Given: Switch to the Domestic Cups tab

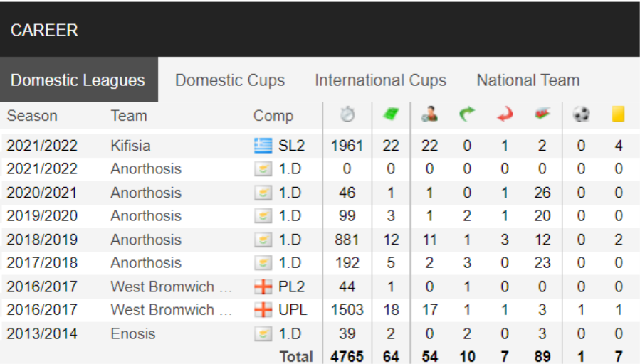Looking at the screenshot, I should click(230, 80).
